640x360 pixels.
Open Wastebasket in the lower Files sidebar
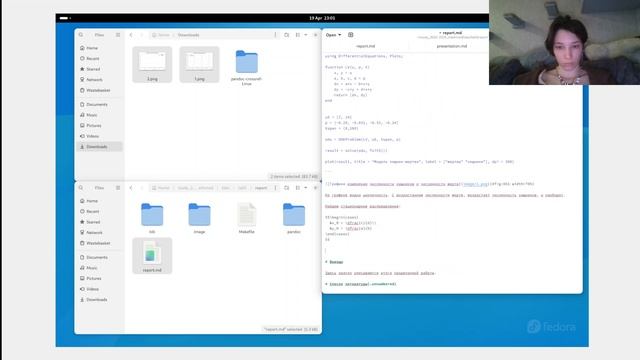click(99, 243)
